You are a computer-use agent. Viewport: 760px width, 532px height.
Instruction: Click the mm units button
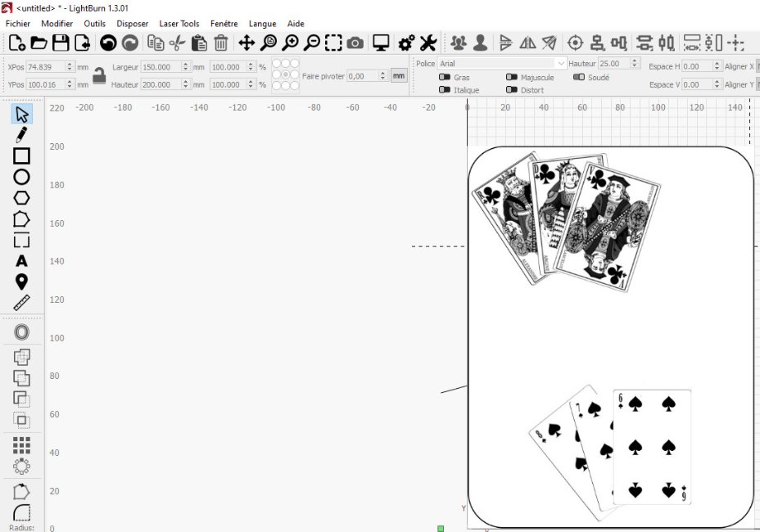[399, 76]
